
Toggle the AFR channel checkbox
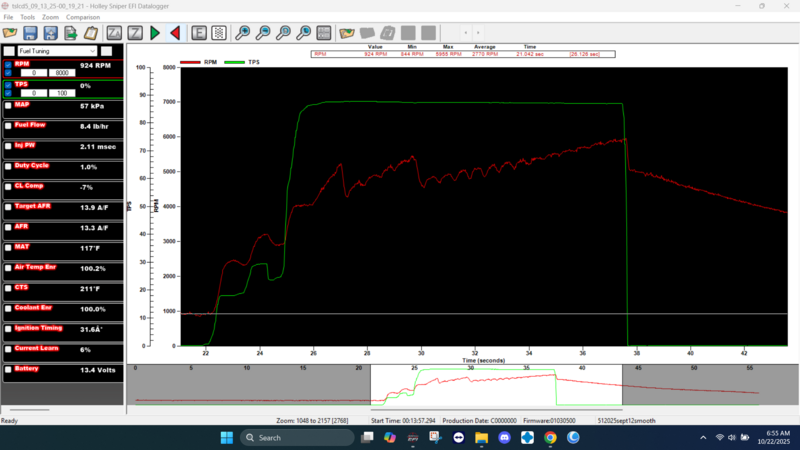9,227
